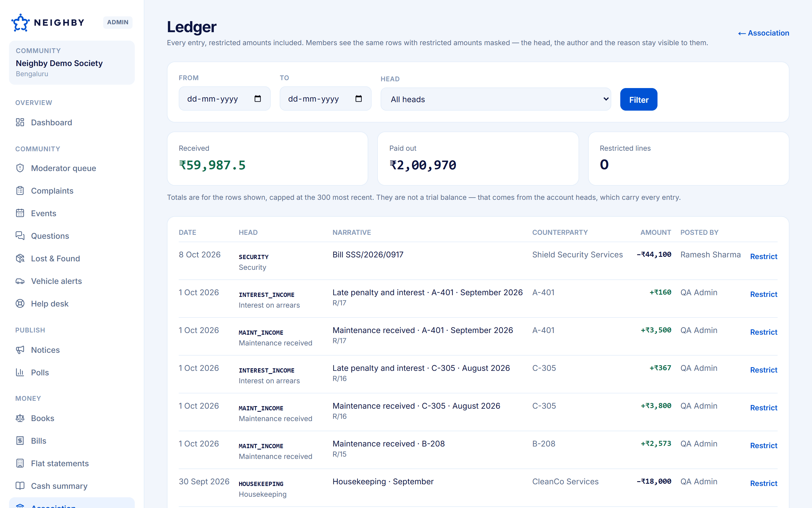Click the Complaints clipboard icon
This screenshot has width=812, height=508.
(20, 190)
